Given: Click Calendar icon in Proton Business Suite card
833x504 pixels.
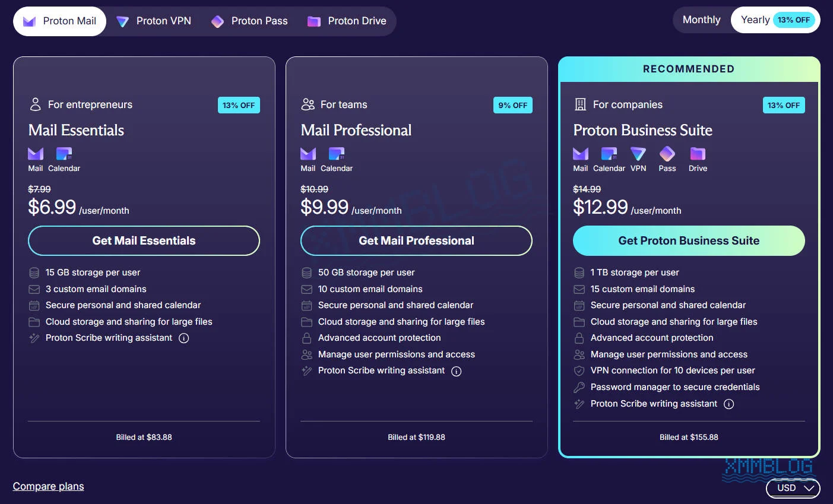Looking at the screenshot, I should point(609,154).
